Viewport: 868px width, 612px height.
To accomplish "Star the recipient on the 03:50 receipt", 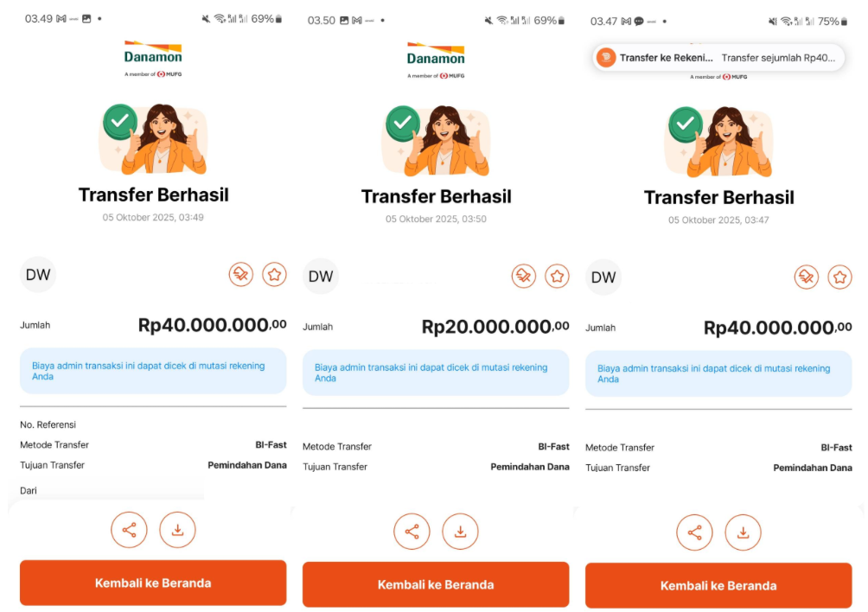I will tap(557, 277).
